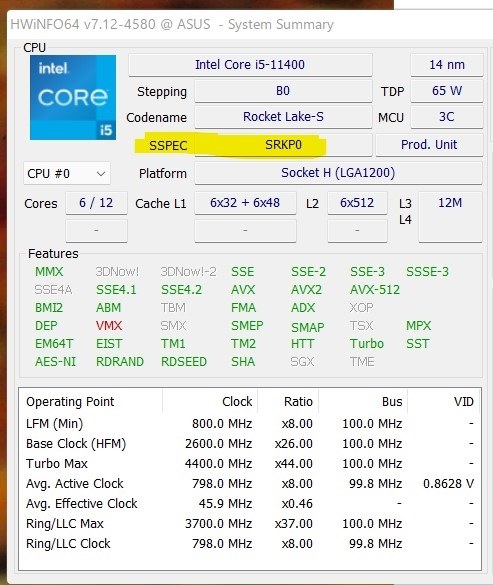Viewport: 493px width, 585px height.
Task: Click the greyed SSE4A feature
Action: coord(53,290)
